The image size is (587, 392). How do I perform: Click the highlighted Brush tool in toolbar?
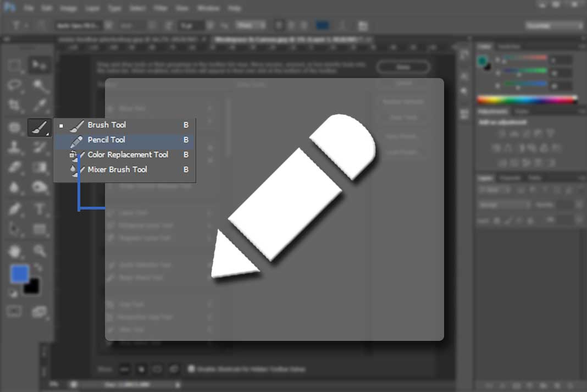[x=40, y=128]
